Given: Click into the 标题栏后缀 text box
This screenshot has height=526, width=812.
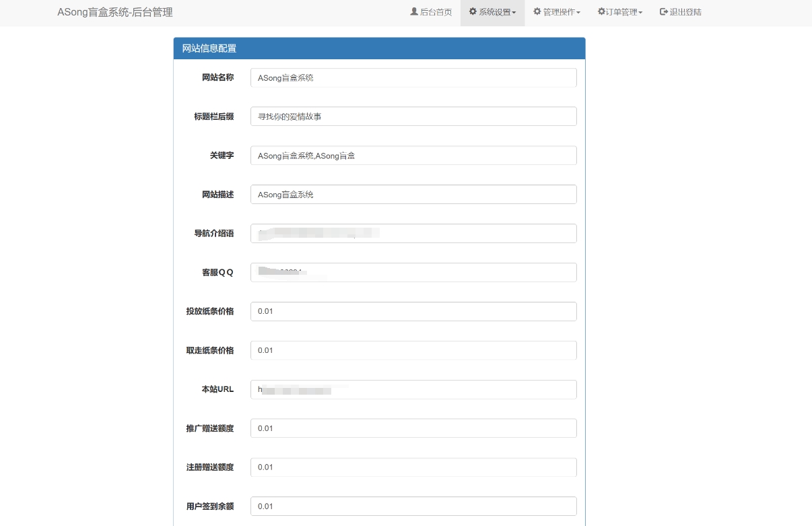Looking at the screenshot, I should point(413,117).
